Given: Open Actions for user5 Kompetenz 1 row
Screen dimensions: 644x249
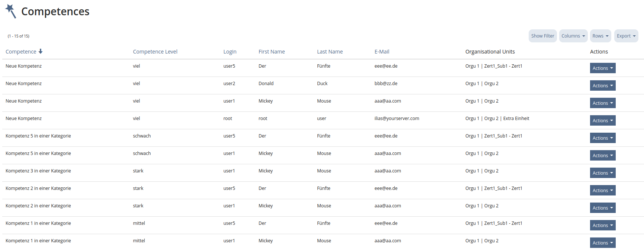Looking at the screenshot, I should (x=602, y=225).
